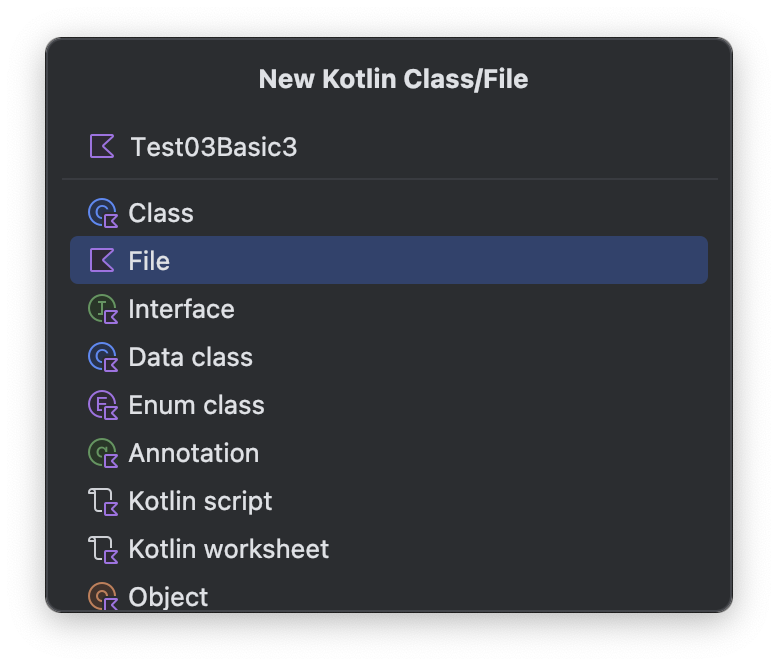Click the Kotlin script icon
This screenshot has height=666, width=778.
click(x=103, y=501)
